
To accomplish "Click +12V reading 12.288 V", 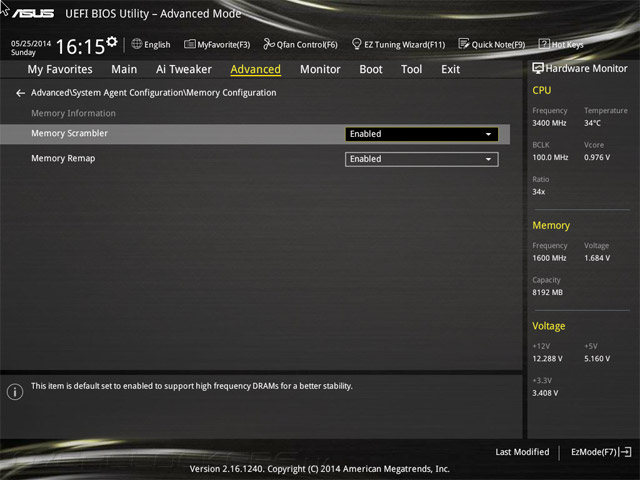I will pyautogui.click(x=547, y=358).
